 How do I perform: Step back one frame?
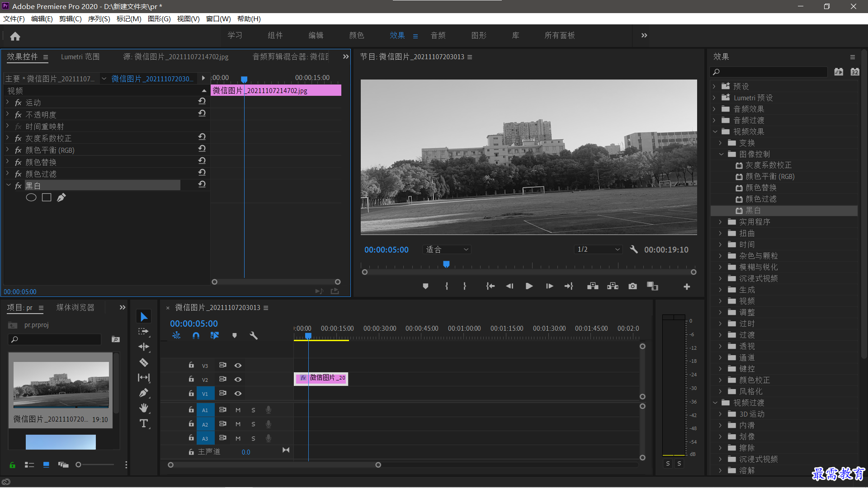[509, 286]
